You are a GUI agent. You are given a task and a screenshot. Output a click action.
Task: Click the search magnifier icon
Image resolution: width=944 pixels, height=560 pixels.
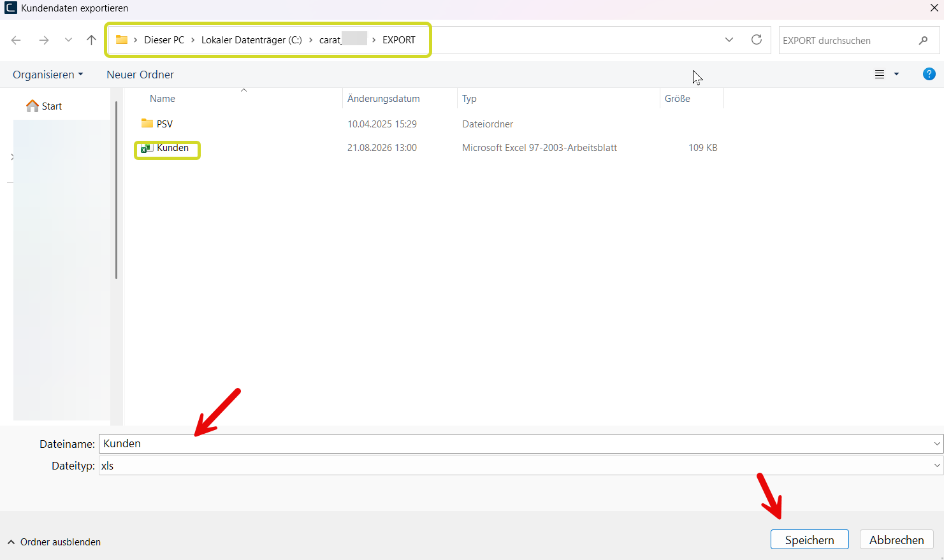click(923, 40)
